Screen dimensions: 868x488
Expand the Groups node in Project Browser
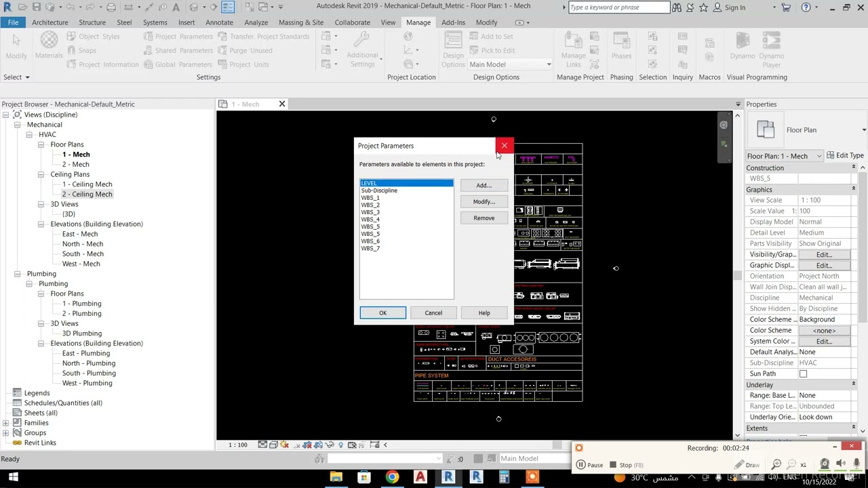click(5, 432)
